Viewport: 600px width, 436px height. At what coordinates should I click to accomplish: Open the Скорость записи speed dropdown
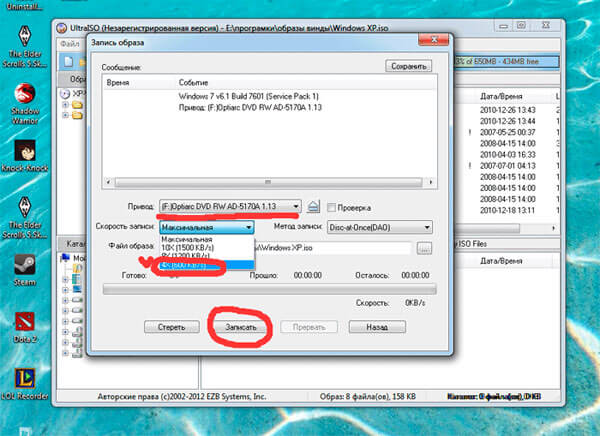click(x=207, y=227)
